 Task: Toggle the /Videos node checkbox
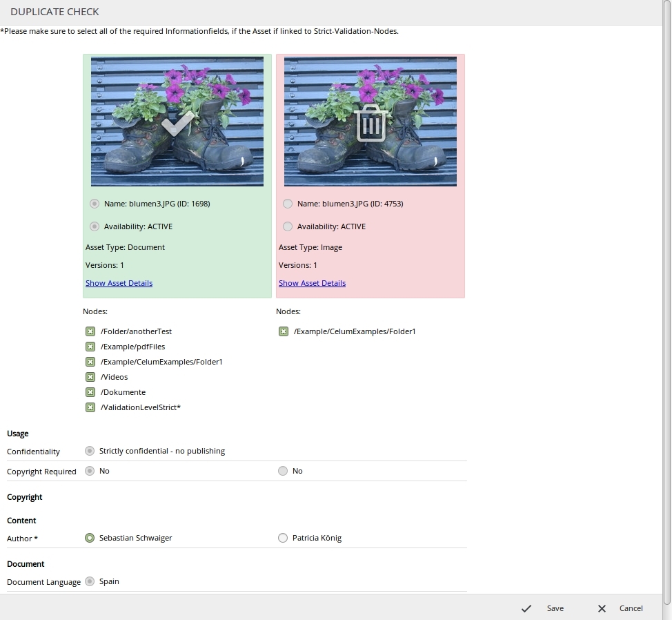click(90, 377)
